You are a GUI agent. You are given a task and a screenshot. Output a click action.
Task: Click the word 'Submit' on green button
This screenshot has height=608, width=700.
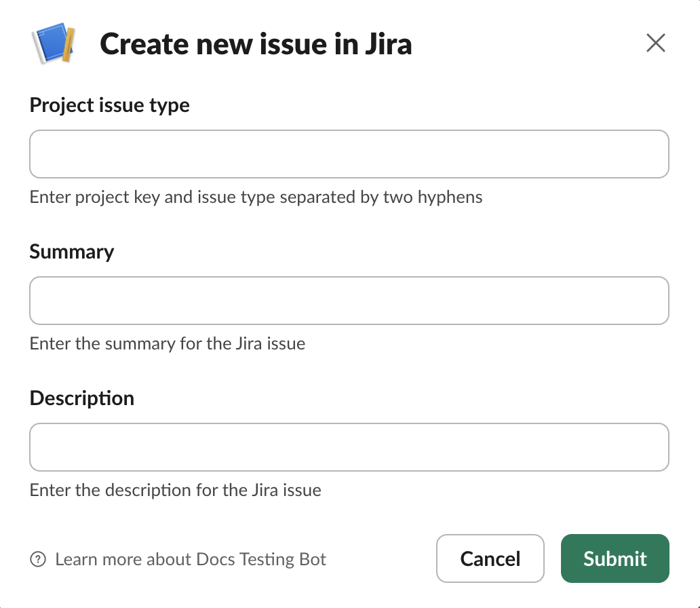pyautogui.click(x=615, y=558)
